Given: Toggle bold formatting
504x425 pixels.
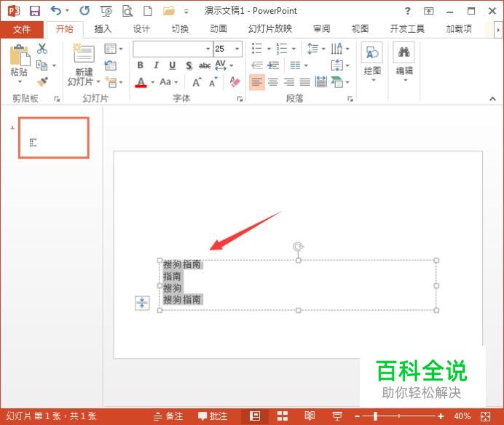Looking at the screenshot, I should (141, 65).
